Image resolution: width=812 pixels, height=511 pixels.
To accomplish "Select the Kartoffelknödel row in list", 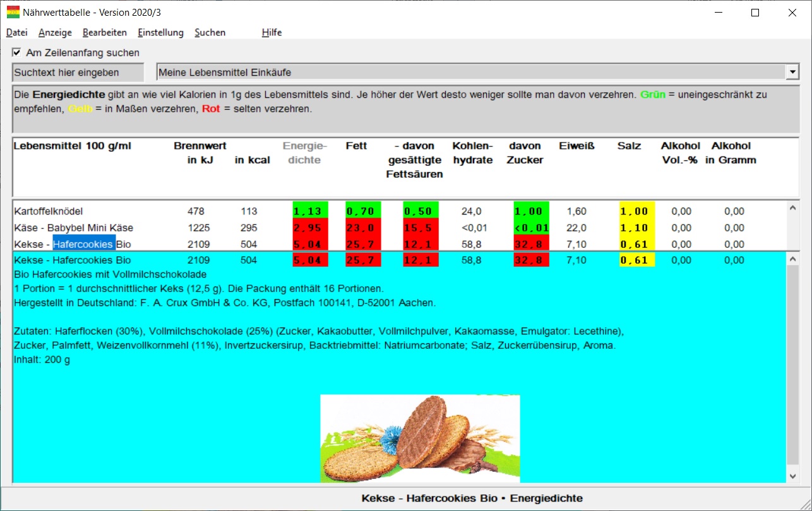I will [399, 211].
